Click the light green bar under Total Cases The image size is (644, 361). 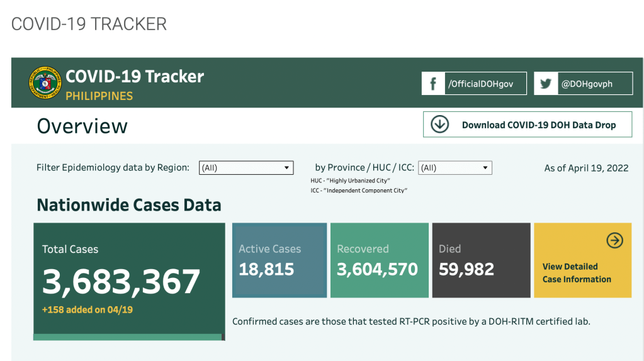(128, 337)
